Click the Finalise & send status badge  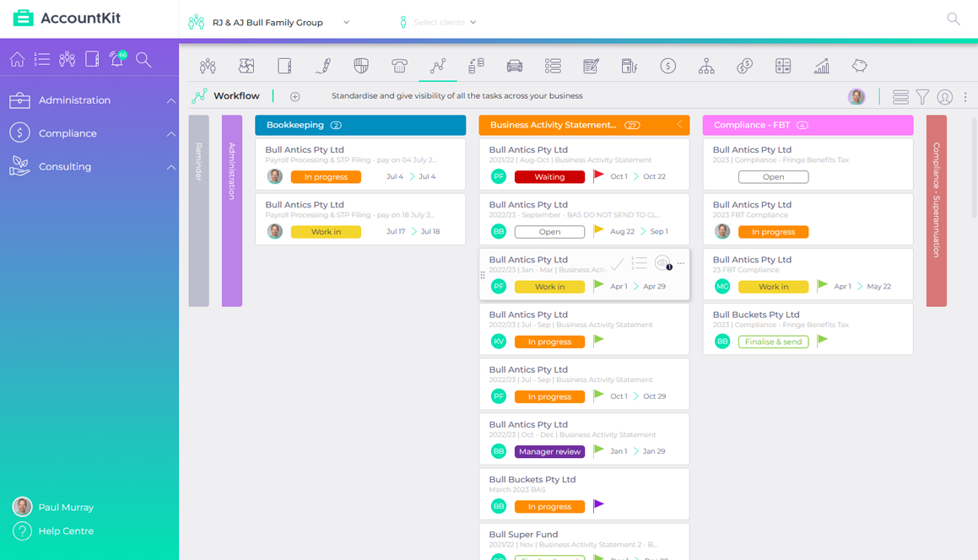(774, 342)
